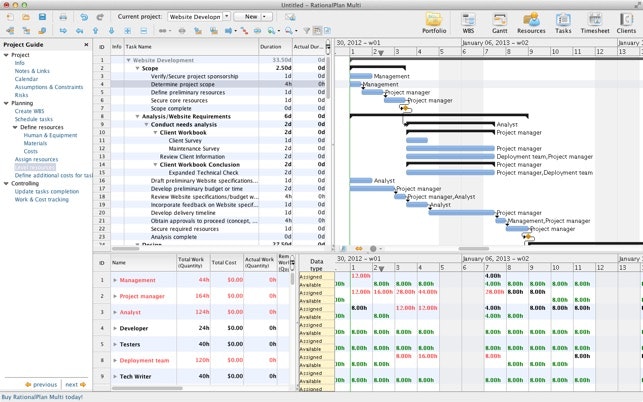Close the Project Guide panel
The width and height of the screenshot is (643, 402).
click(x=86, y=45)
